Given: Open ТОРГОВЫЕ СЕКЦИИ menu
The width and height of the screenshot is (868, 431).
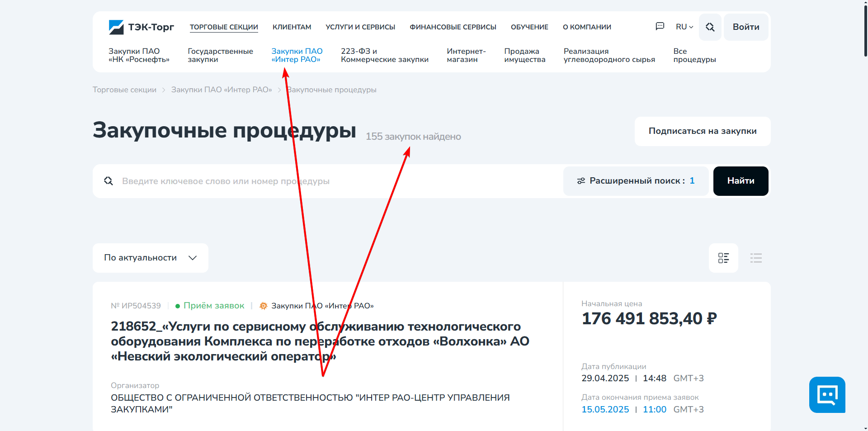Looking at the screenshot, I should (224, 27).
